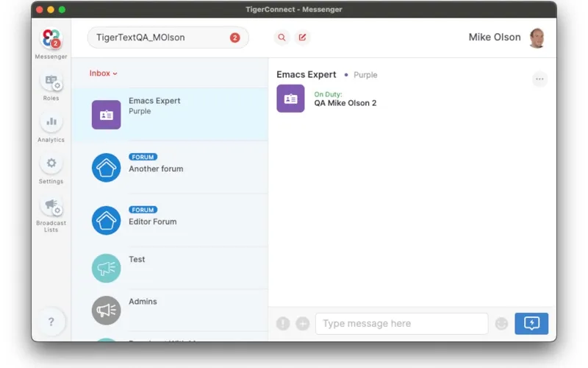Click the red search magnifier icon
588x368 pixels.
point(282,38)
